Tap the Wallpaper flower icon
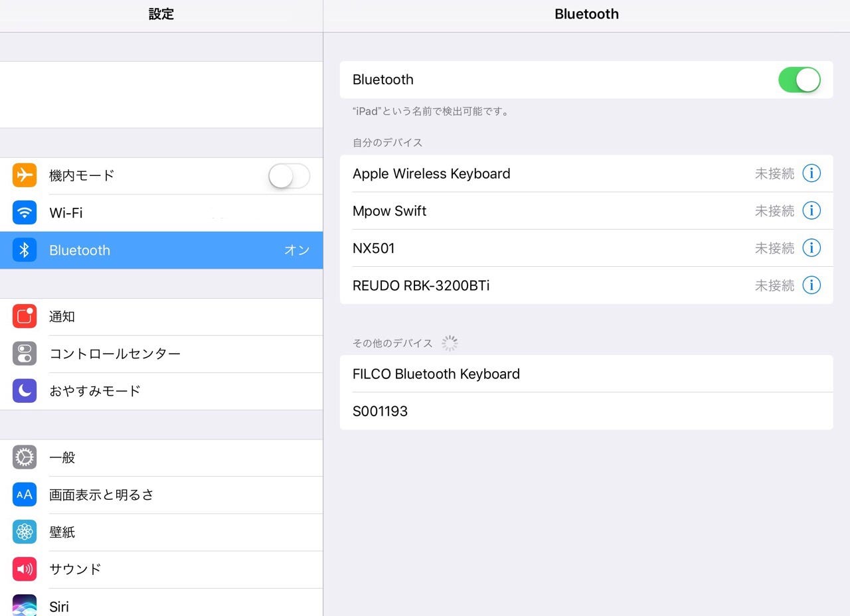Viewport: 850px width, 616px height. click(x=25, y=532)
